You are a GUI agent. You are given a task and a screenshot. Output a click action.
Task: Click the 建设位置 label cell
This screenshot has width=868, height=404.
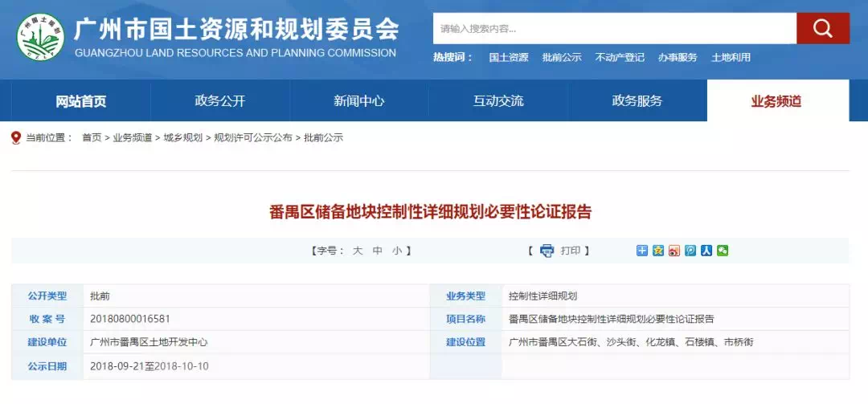465,342
